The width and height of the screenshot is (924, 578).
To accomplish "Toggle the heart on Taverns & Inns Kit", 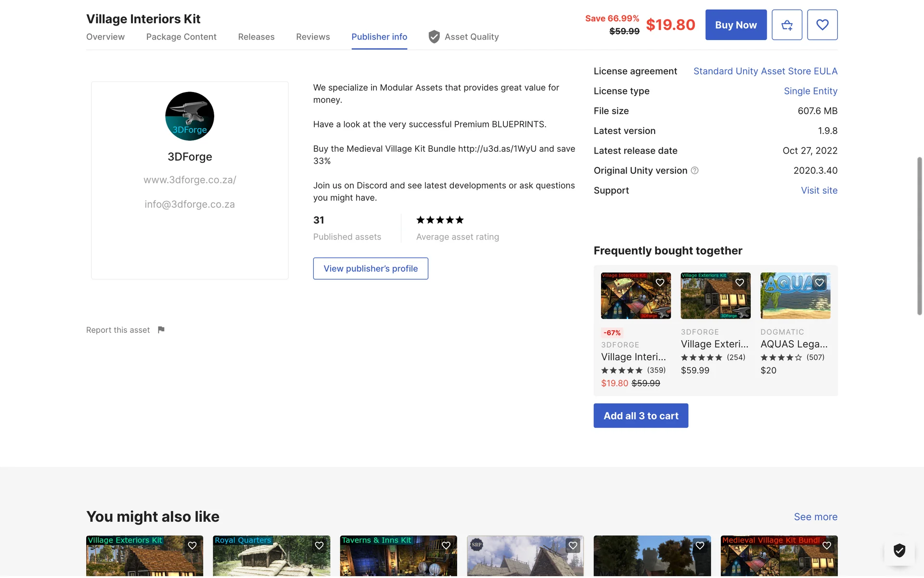I will pos(446,545).
